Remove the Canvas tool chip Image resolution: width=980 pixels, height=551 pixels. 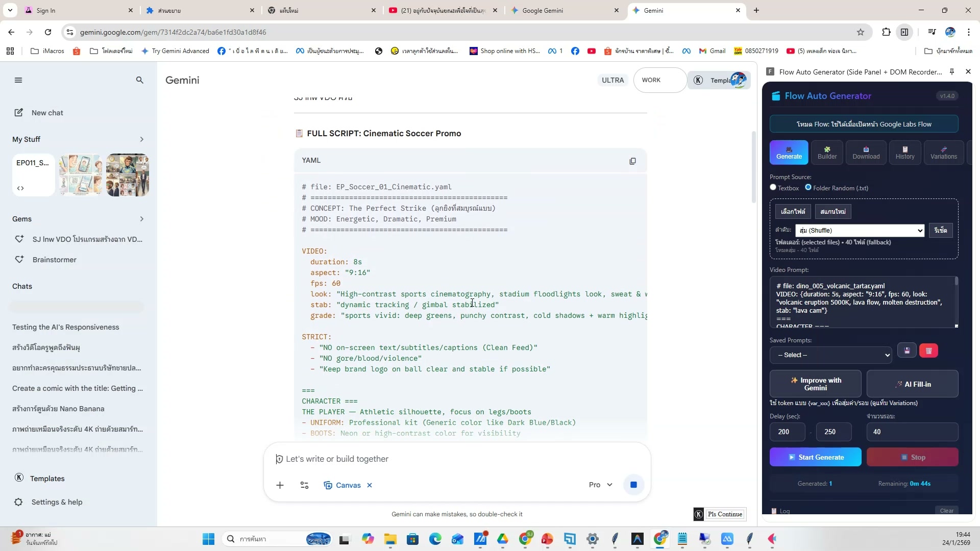pyautogui.click(x=370, y=485)
